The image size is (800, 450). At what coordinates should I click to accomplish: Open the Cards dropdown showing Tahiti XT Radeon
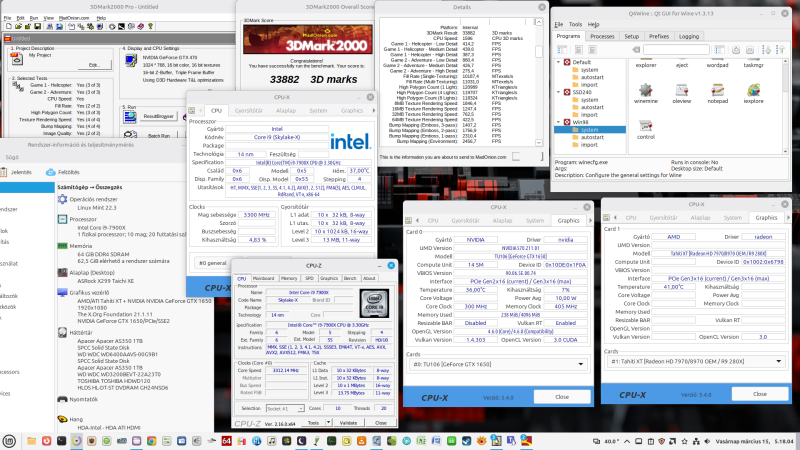coord(696,361)
